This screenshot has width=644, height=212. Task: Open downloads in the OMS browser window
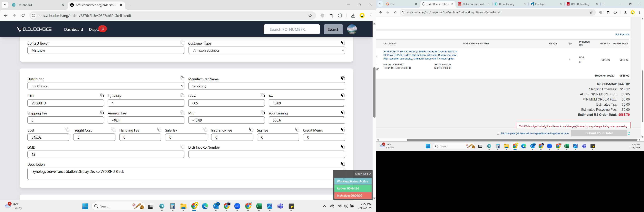(353, 16)
